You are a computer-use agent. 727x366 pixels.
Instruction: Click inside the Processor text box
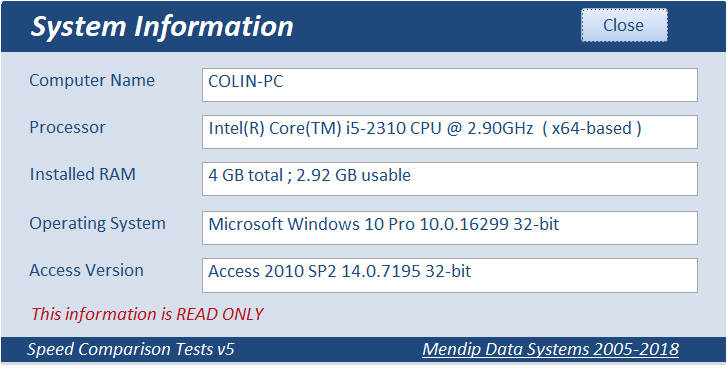pyautogui.click(x=450, y=132)
